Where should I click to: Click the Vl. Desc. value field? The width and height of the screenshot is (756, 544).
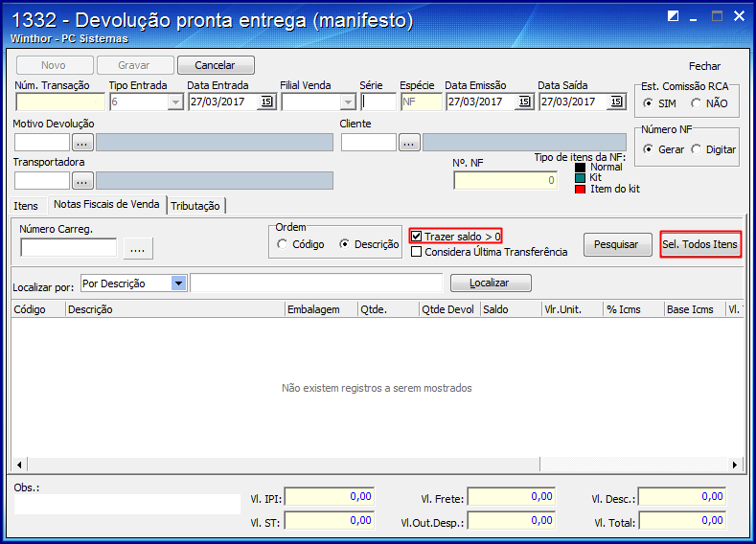(682, 497)
